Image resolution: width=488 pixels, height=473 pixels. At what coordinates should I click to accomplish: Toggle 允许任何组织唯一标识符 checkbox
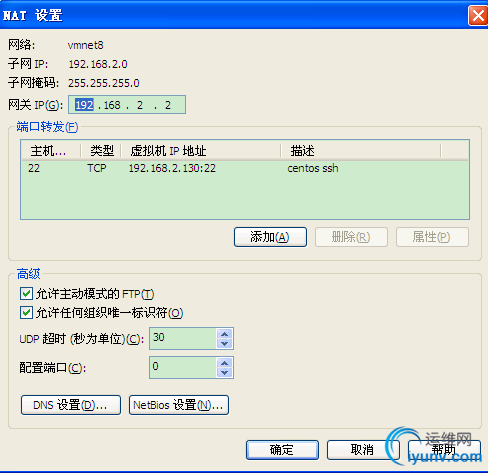(26, 313)
